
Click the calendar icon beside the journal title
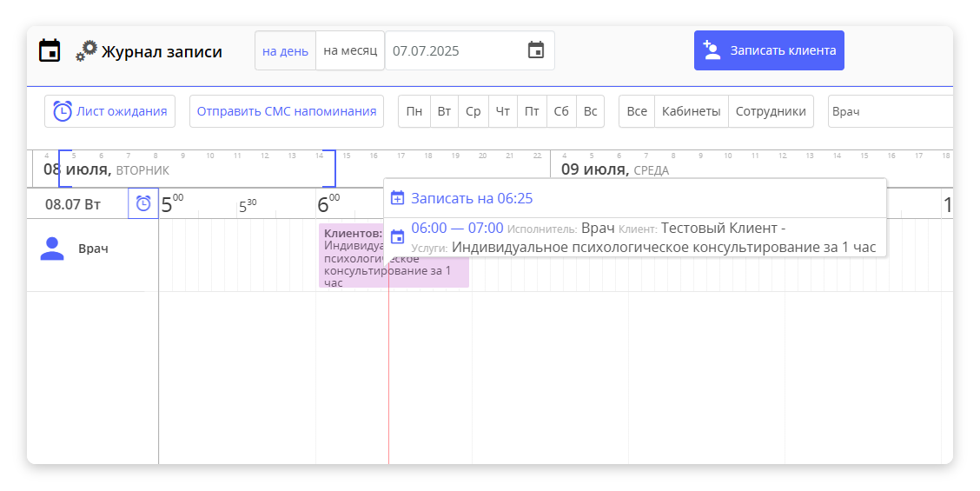pos(50,50)
